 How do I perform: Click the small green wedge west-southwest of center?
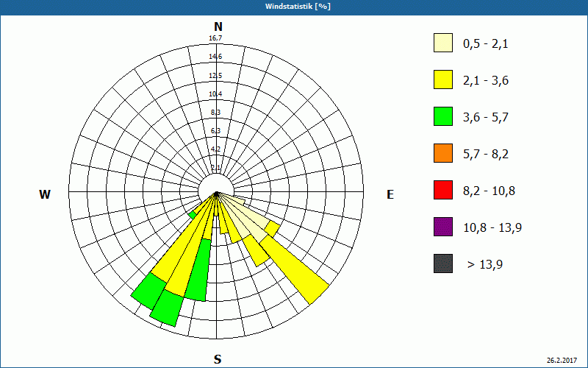[193, 215]
